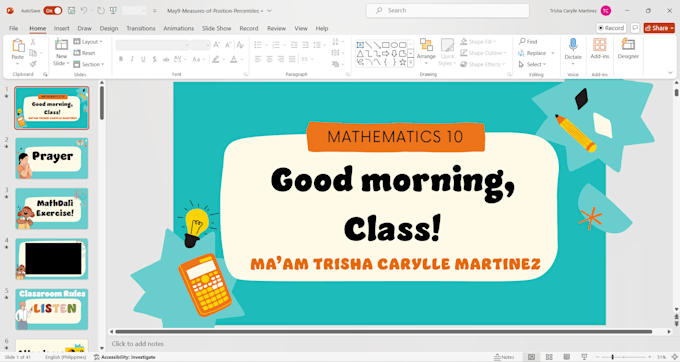680x362 pixels.
Task: Click the Undo icon
Action: point(84,10)
